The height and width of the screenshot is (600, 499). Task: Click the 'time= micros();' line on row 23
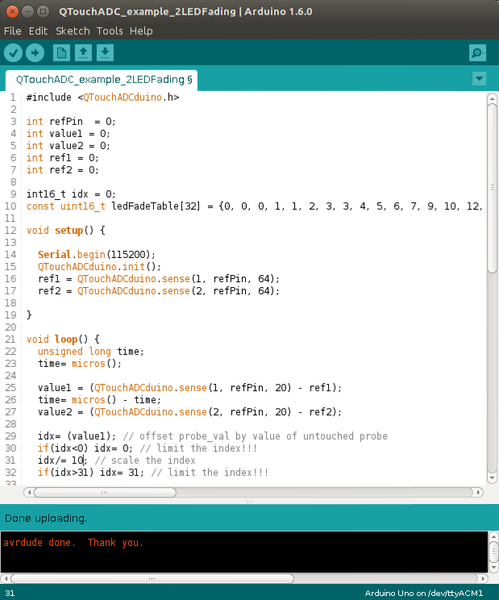(x=80, y=364)
